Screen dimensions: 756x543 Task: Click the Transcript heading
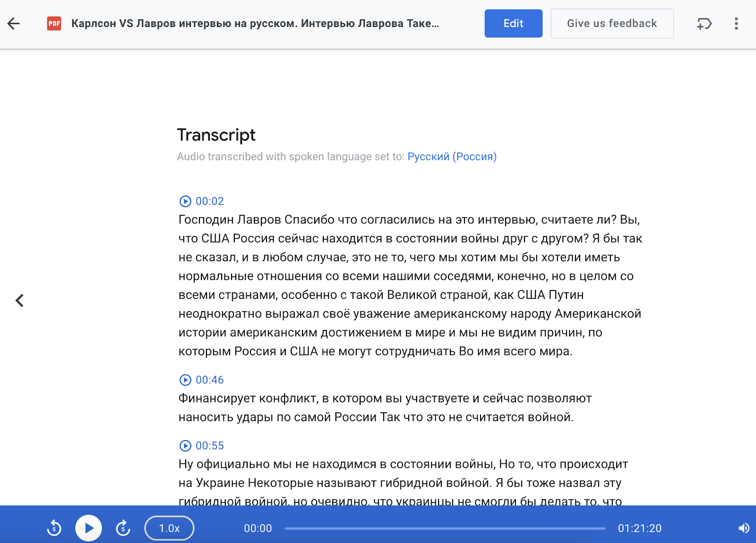click(216, 135)
